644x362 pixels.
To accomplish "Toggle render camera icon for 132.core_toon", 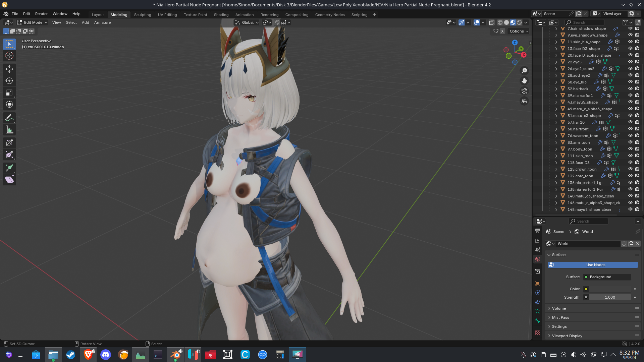I will pos(637,176).
